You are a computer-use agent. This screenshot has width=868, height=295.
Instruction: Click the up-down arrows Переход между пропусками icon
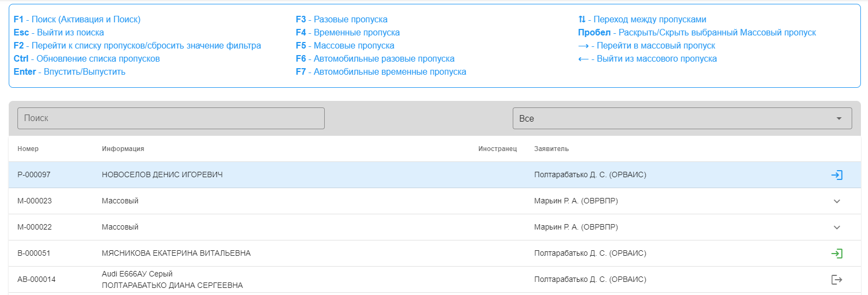(582, 20)
